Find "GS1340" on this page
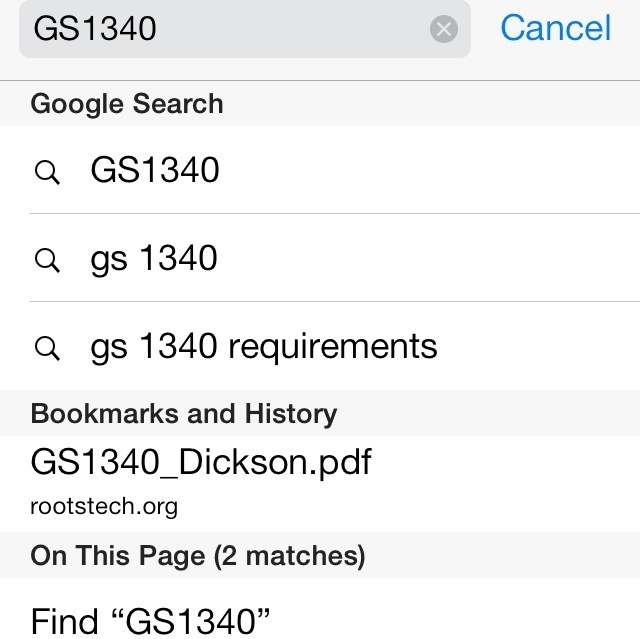 coord(320,609)
